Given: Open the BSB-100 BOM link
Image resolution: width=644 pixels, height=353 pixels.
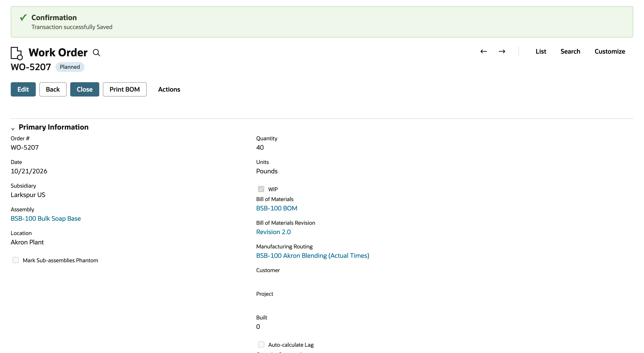Looking at the screenshot, I should coord(277,208).
